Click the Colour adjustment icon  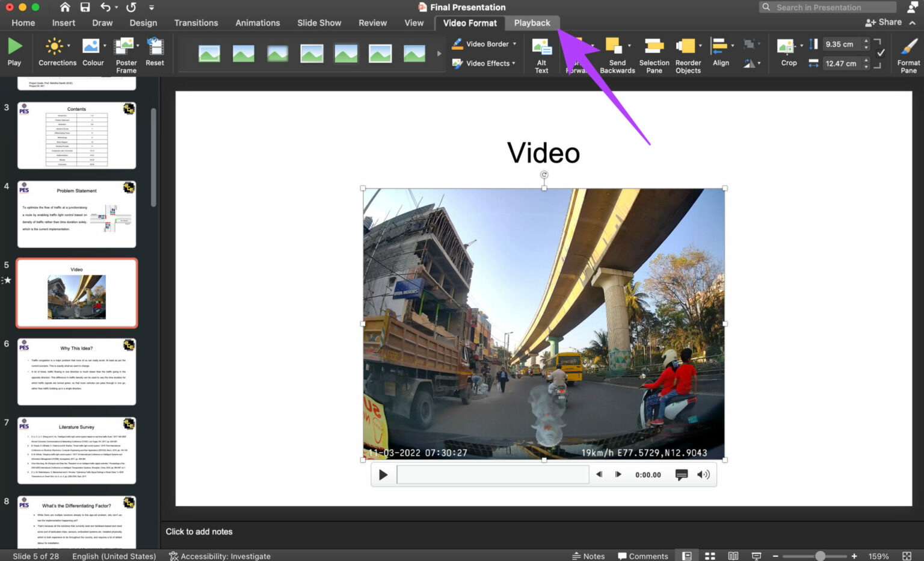coord(93,53)
